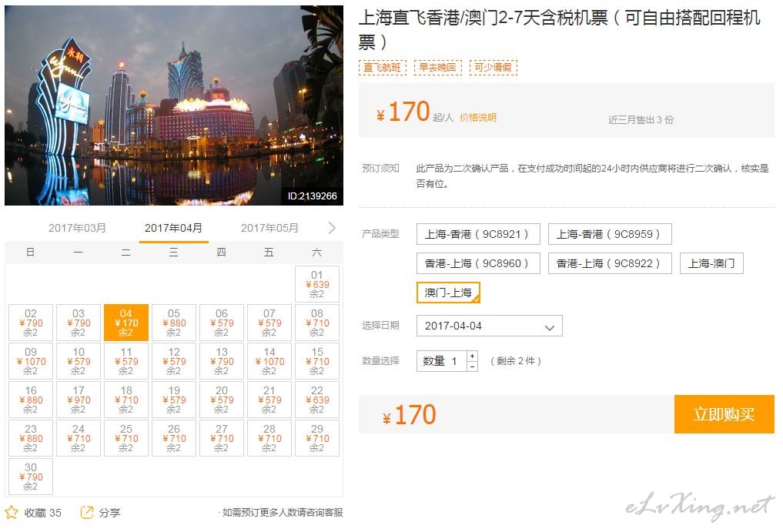Select product type 上海-香港 (9C8921)
Screen dimensions: 783x532
click(478, 234)
